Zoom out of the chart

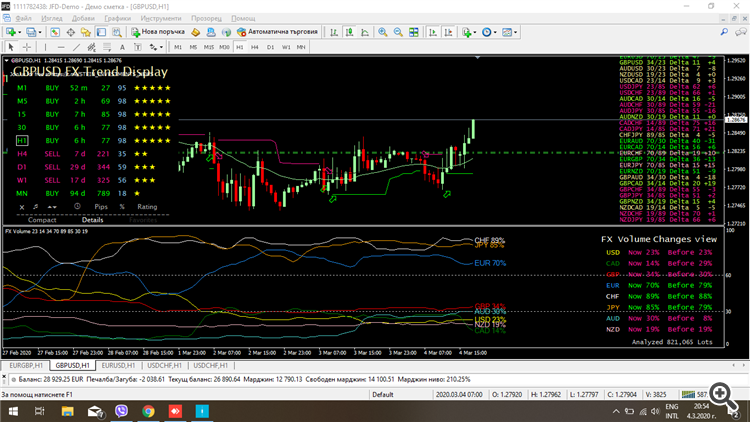[400, 32]
